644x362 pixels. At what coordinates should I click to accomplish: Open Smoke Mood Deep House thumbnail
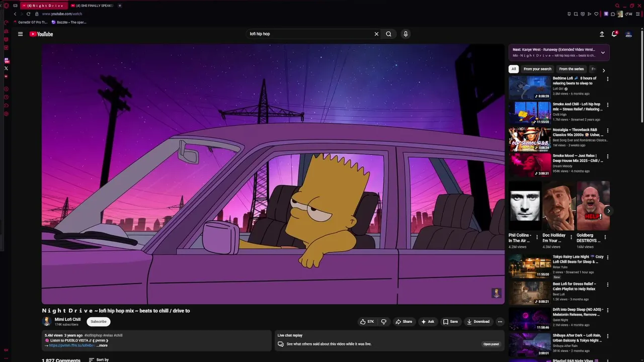(530, 165)
